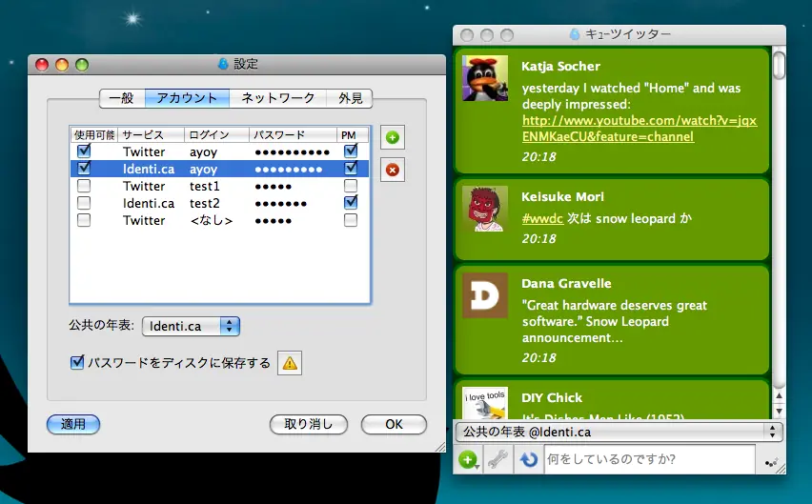Switch to the 外見 tab
This screenshot has width=812, height=504.
(350, 98)
